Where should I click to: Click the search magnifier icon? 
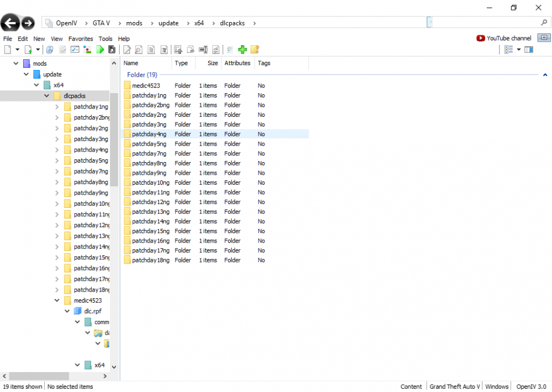point(544,23)
